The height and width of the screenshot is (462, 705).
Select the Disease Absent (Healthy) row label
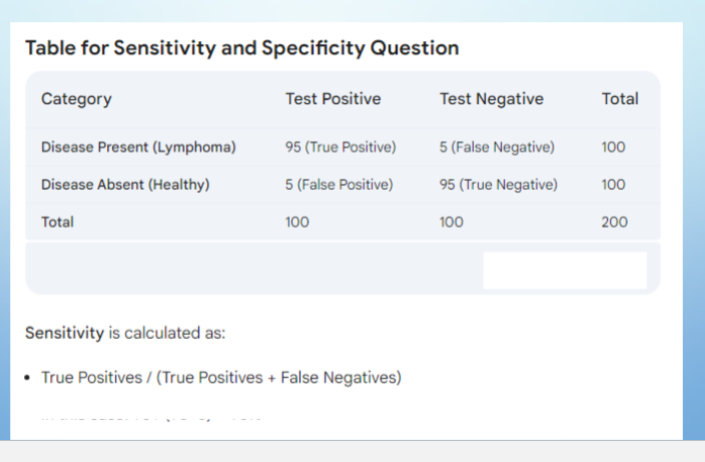[125, 185]
